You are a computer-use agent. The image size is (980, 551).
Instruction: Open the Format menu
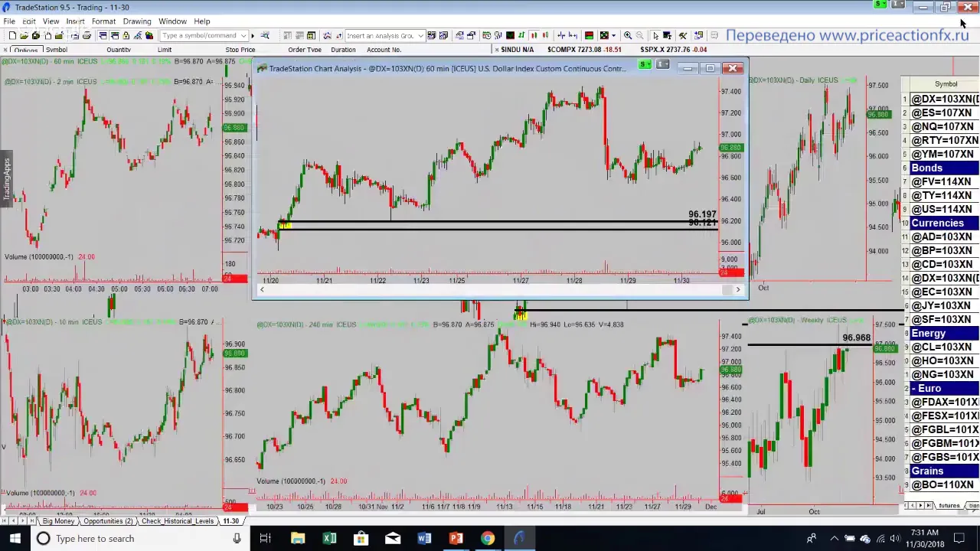[x=103, y=21]
